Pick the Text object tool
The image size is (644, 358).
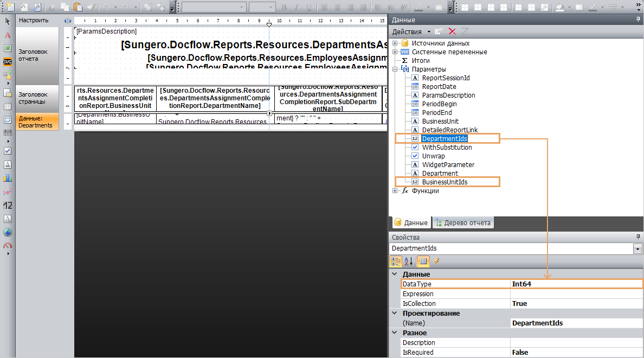click(8, 35)
